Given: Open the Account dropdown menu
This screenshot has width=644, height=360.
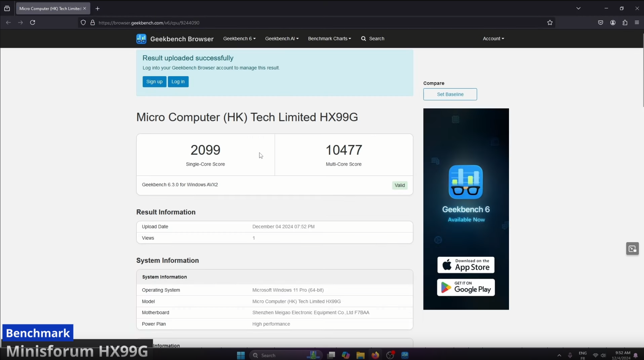Looking at the screenshot, I should 493,39.
